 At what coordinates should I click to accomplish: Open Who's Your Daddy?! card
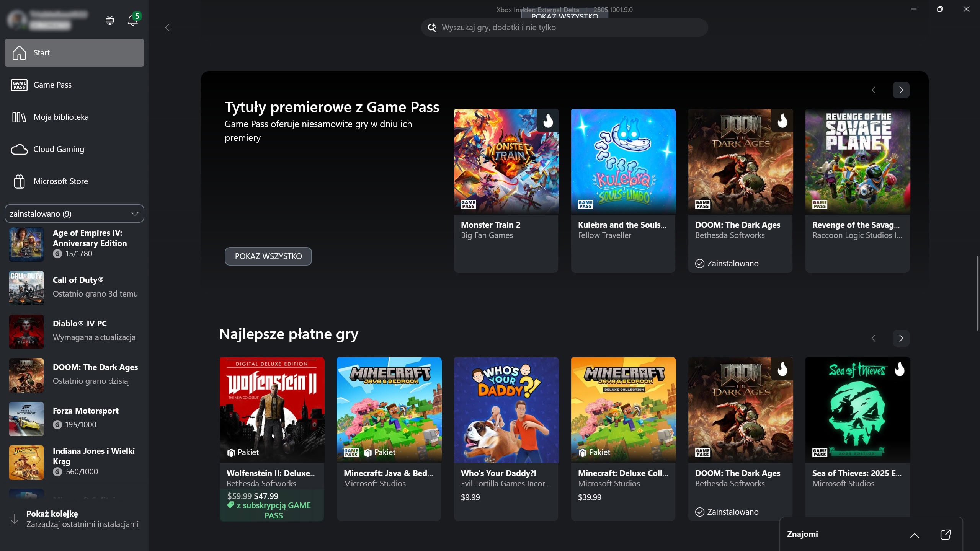(506, 439)
